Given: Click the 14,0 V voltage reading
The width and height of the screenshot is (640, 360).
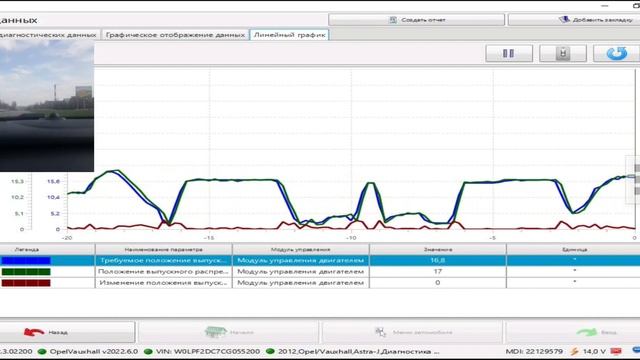Looking at the screenshot, I should [594, 351].
